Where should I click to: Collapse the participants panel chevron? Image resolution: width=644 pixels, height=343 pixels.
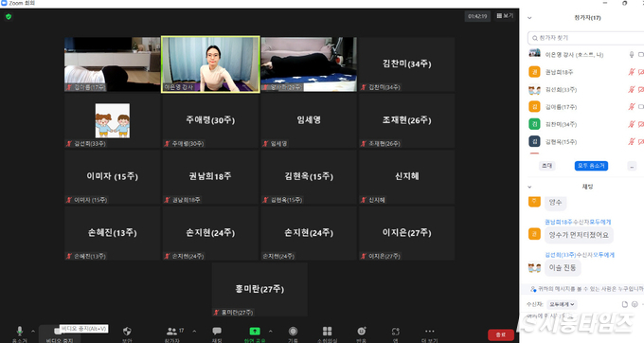pyautogui.click(x=529, y=18)
